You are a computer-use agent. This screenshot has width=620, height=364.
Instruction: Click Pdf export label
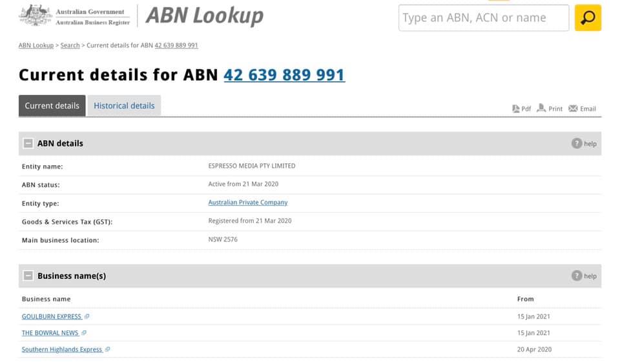click(526, 108)
